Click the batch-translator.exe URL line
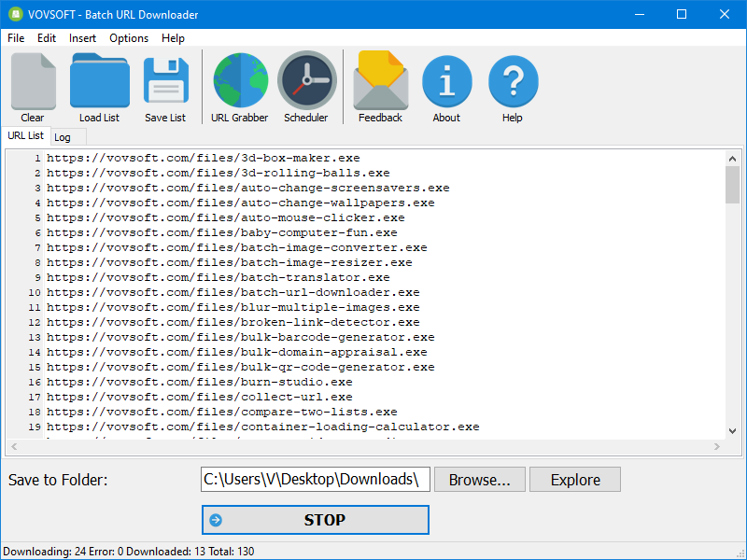This screenshot has width=747, height=560. click(218, 277)
